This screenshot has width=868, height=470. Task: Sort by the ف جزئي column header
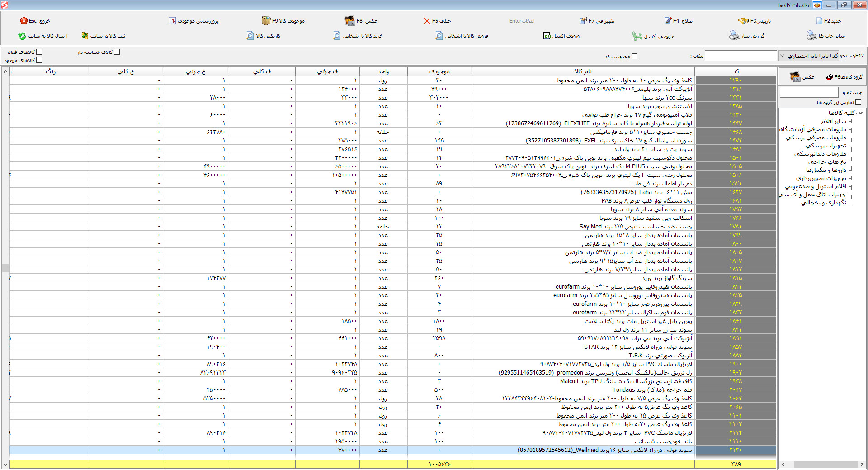pos(327,71)
